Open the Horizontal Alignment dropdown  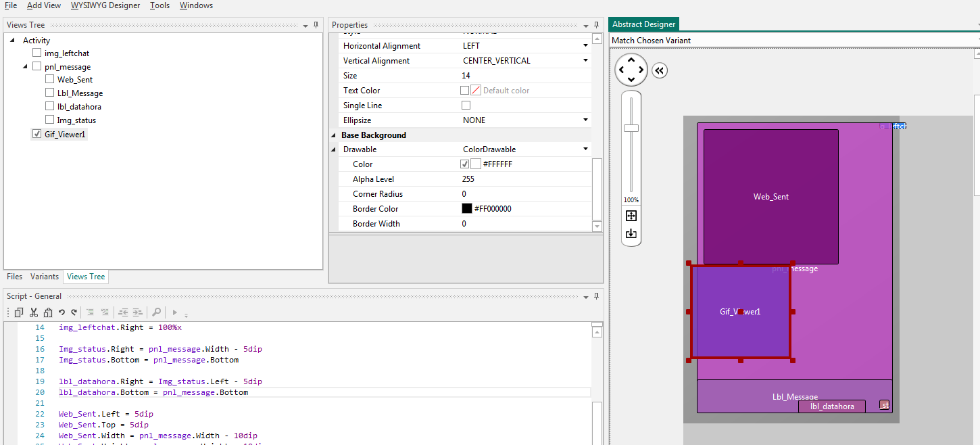coord(586,46)
